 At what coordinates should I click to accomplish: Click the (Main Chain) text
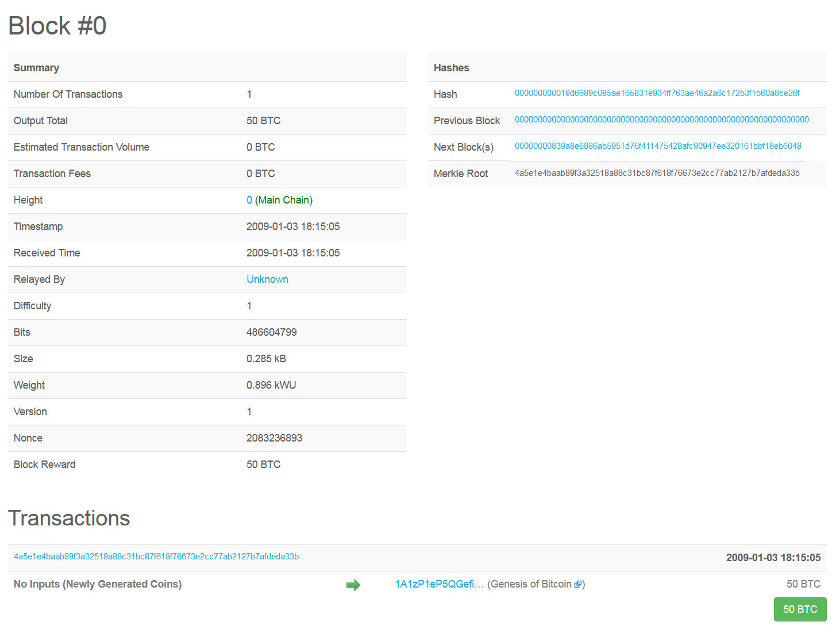284,200
